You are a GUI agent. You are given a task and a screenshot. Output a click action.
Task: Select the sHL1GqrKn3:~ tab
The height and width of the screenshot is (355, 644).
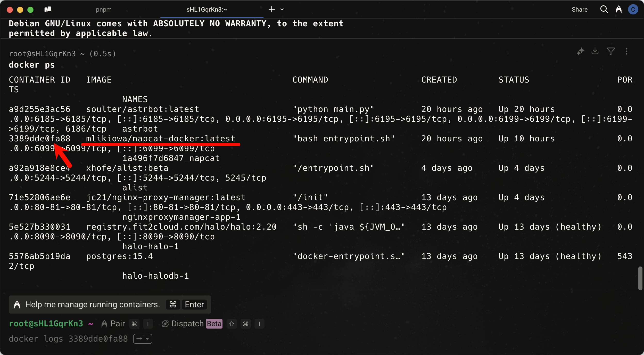(207, 10)
